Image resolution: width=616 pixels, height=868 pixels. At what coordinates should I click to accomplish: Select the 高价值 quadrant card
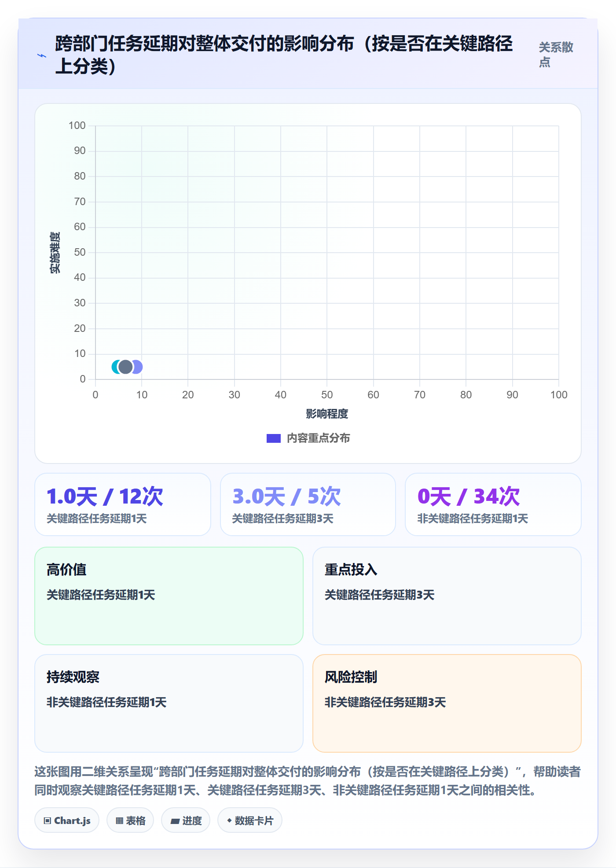point(169,596)
